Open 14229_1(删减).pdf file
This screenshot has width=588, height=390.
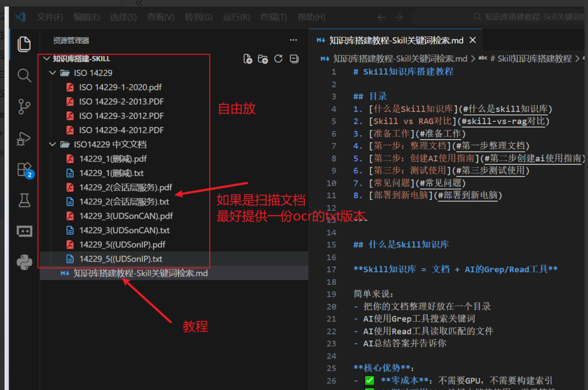[113, 159]
